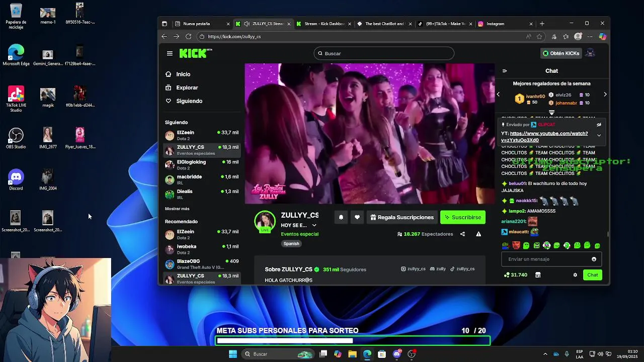Open Copilot icon in Edge toolbar

click(x=602, y=36)
